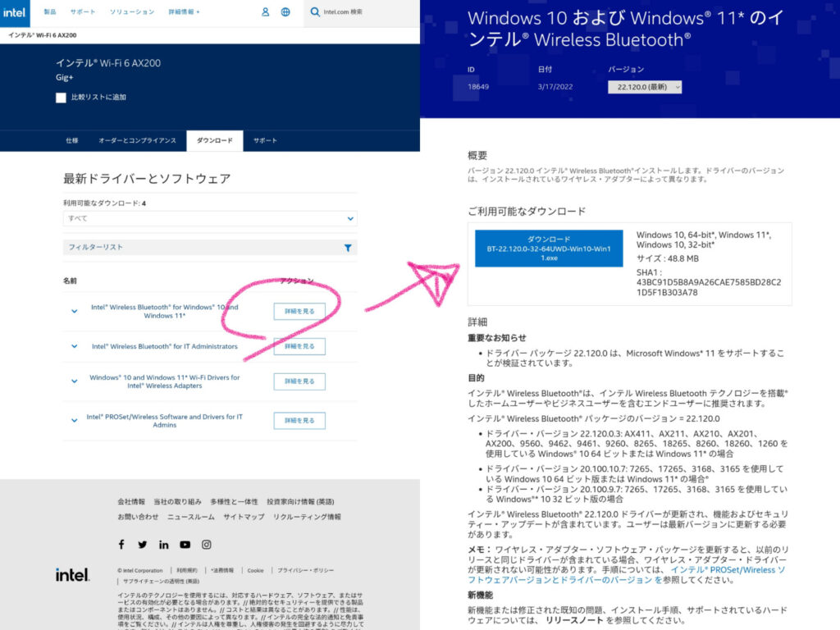Check the 比較リストに追加 checkbox

pyautogui.click(x=61, y=98)
